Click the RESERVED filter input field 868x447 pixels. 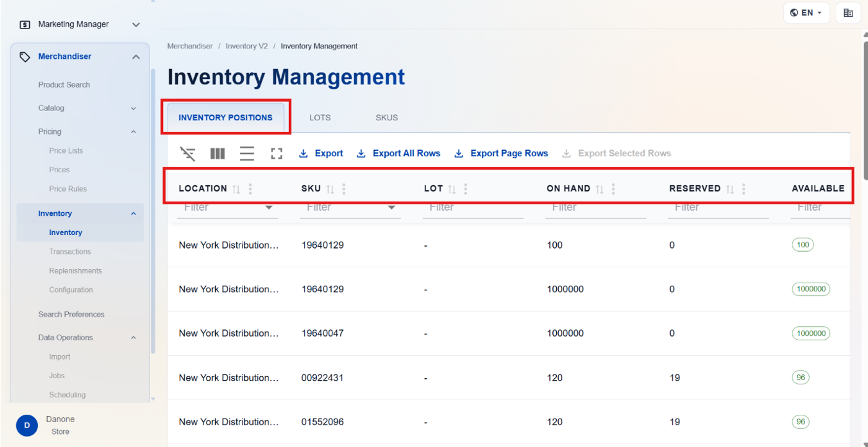[719, 208]
